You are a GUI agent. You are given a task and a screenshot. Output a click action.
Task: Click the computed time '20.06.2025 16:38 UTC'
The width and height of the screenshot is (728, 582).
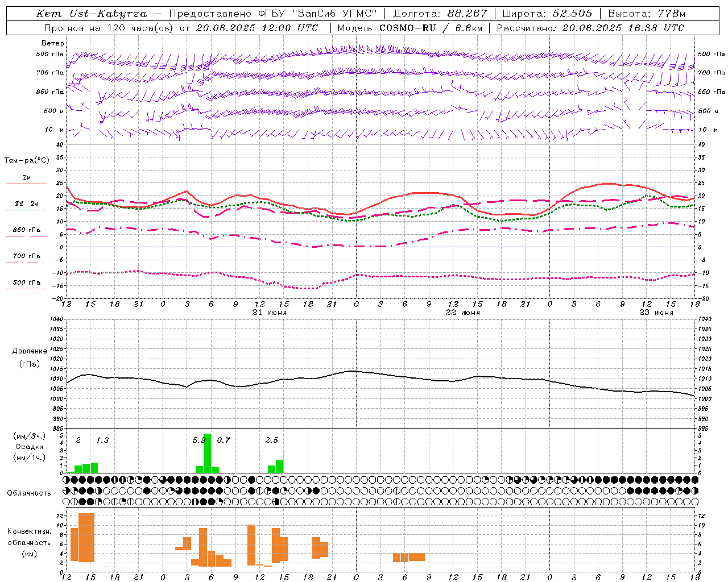[x=623, y=28]
